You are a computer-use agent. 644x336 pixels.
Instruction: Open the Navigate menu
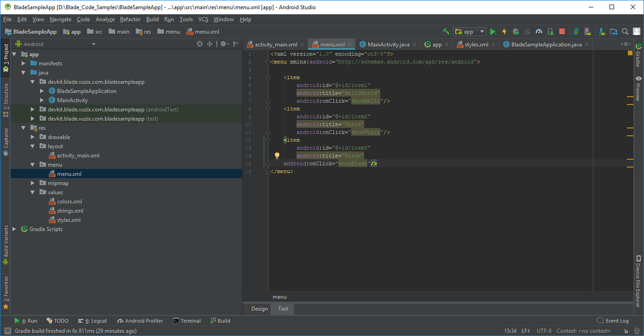[61, 19]
